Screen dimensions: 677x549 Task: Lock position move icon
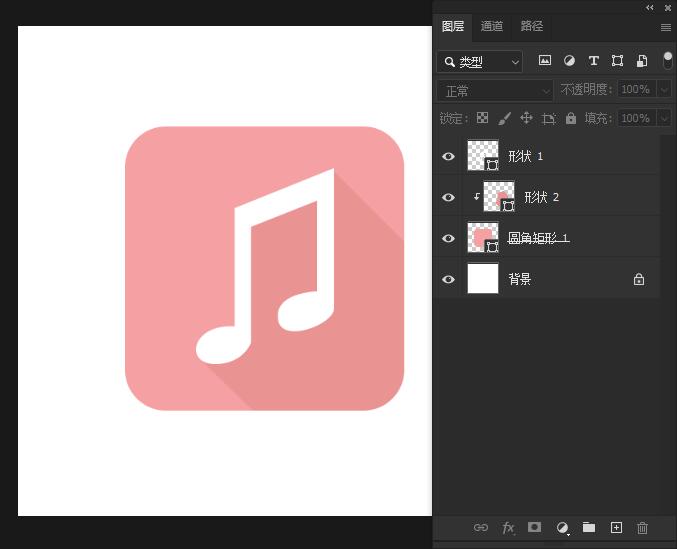coord(526,117)
